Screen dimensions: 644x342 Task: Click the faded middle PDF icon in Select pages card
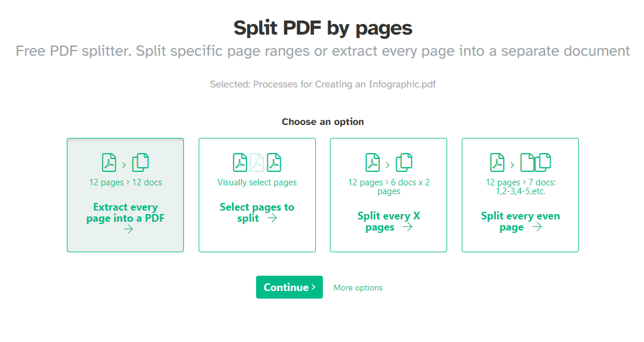[x=257, y=162]
